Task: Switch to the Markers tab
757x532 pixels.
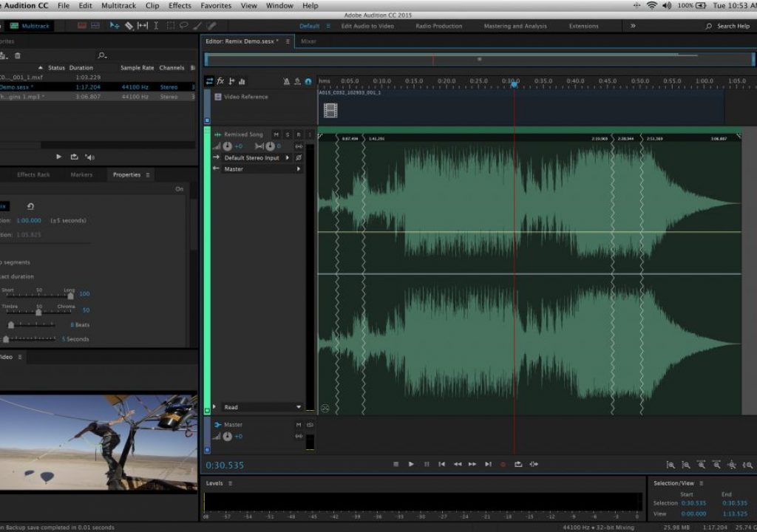Action: (81, 175)
